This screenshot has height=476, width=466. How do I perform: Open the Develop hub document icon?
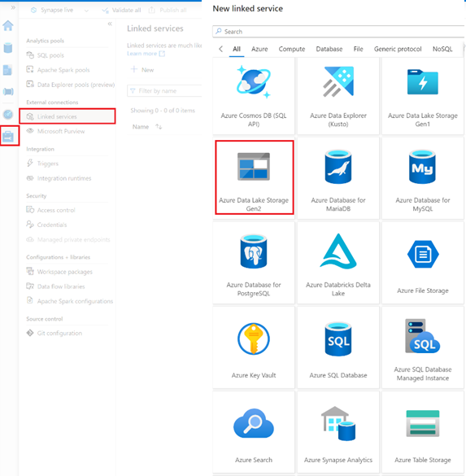tap(7, 70)
